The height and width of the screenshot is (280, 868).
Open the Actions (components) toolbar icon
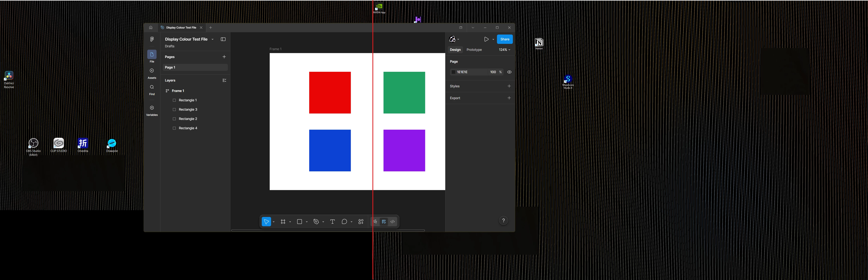pos(361,222)
